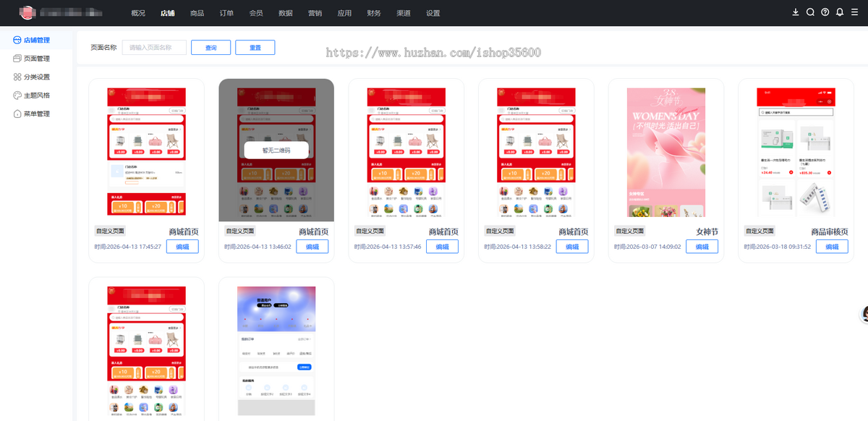The image size is (868, 421).
Task: Click the store logo at top left
Action: coord(27,12)
